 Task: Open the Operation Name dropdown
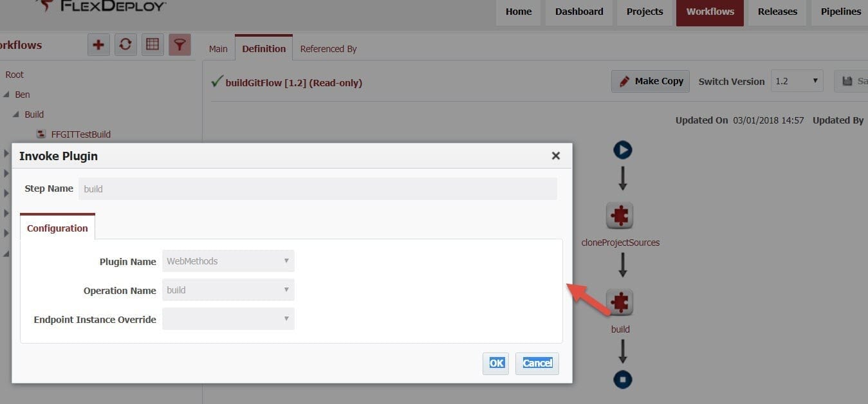pyautogui.click(x=228, y=290)
